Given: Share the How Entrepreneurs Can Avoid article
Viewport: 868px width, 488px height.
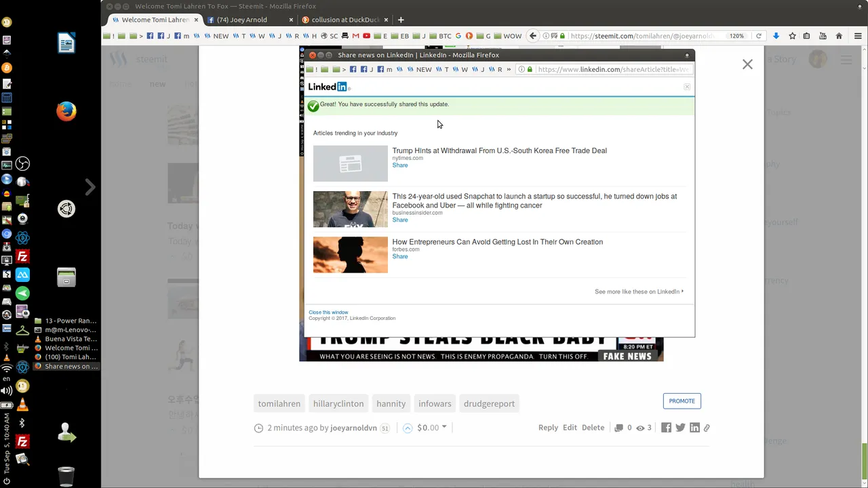Looking at the screenshot, I should point(400,256).
